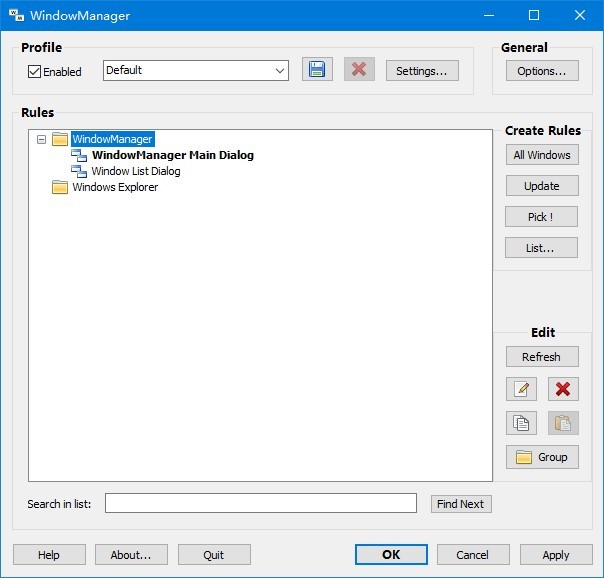This screenshot has width=604, height=578.
Task: Open the Default profile dropdown
Action: (x=196, y=70)
